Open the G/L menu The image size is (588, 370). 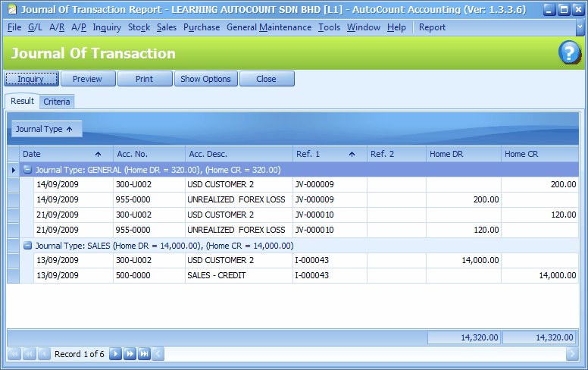click(35, 27)
